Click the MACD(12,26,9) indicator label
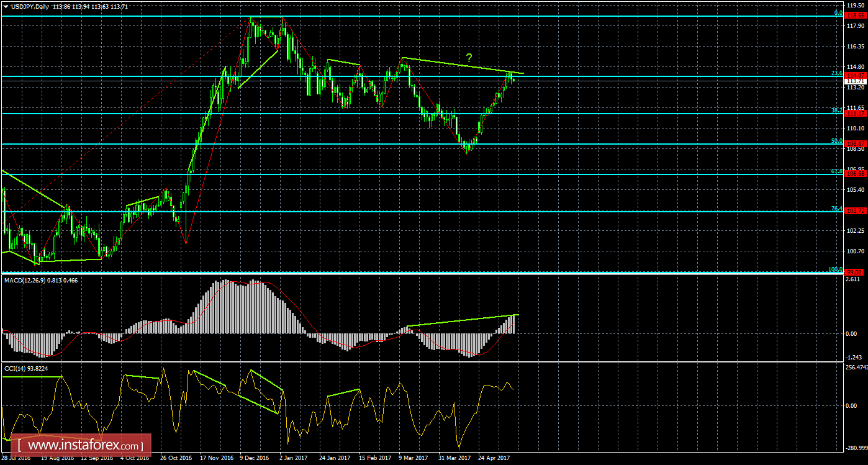This screenshot has height=465, width=868. pyautogui.click(x=28, y=281)
